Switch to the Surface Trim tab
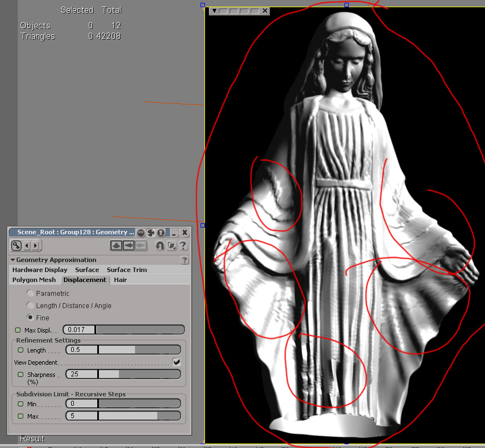 (x=127, y=270)
